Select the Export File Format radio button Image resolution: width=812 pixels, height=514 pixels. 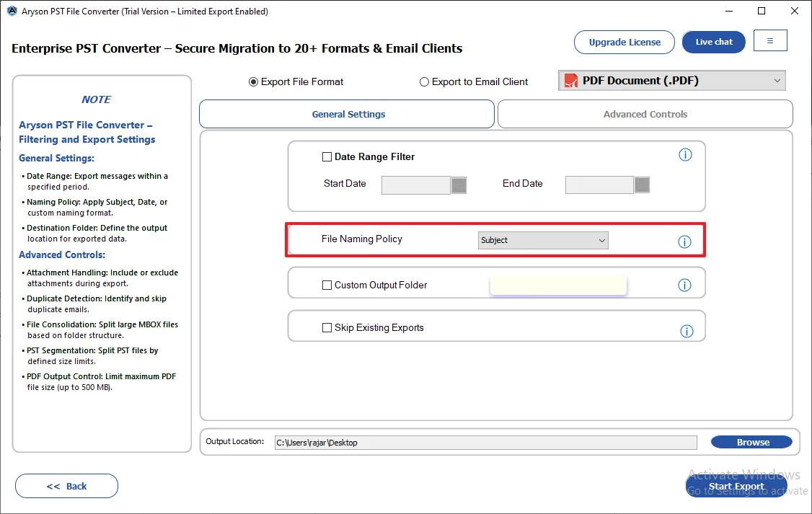click(253, 81)
